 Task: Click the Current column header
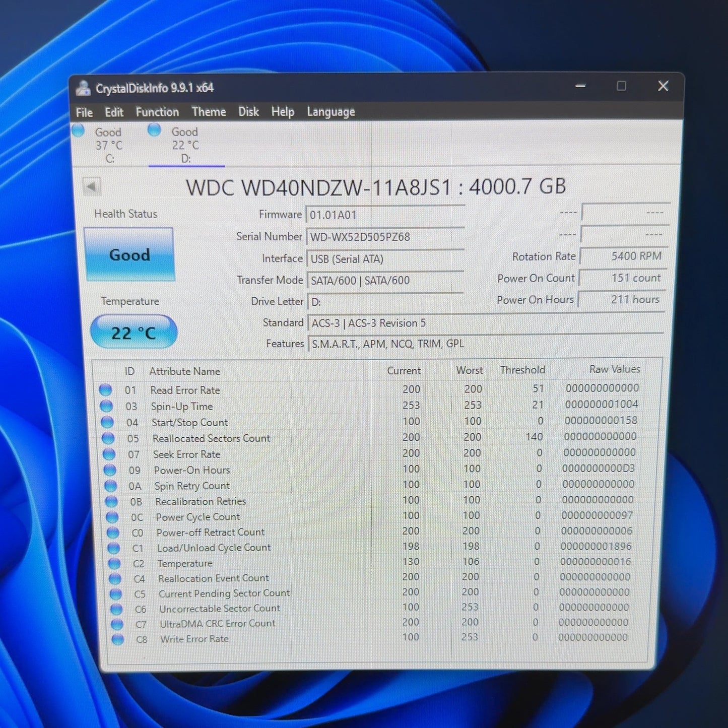[404, 371]
